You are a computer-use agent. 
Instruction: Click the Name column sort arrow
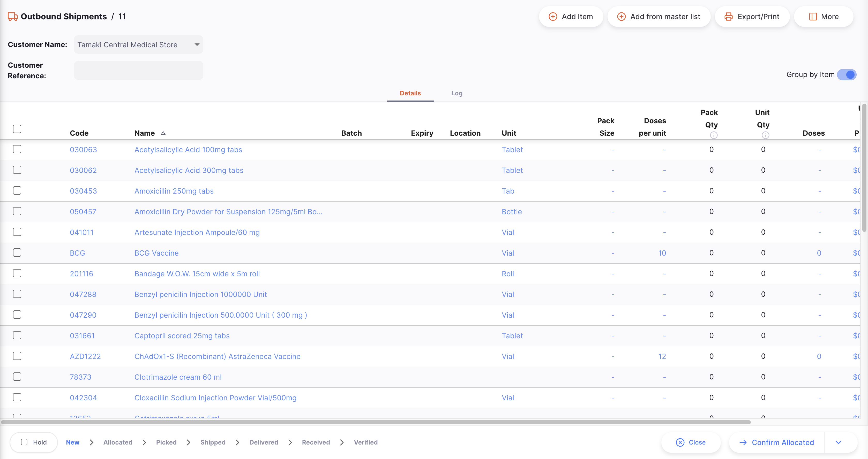(x=163, y=133)
